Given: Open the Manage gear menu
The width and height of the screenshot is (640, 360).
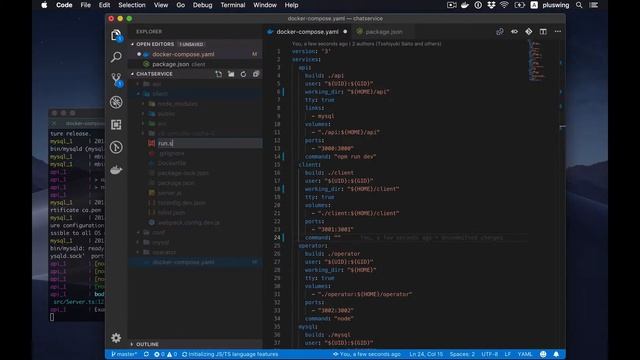Looking at the screenshot, I should tap(116, 338).
